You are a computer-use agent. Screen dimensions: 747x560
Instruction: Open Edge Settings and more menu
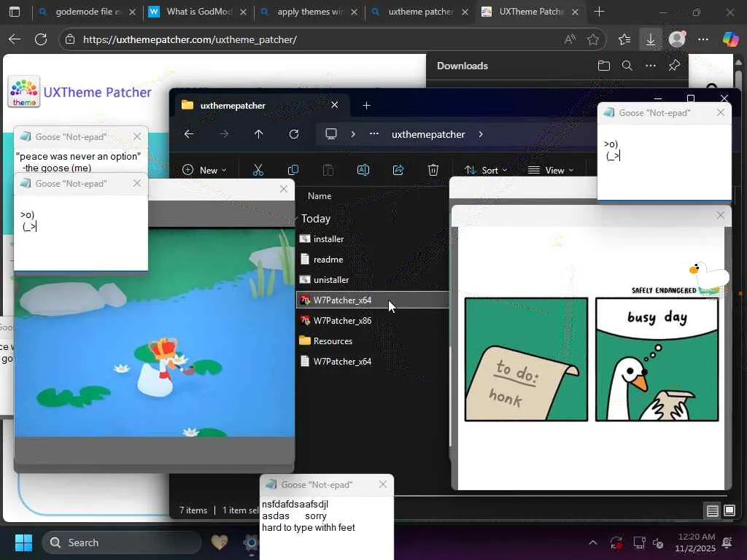click(x=703, y=39)
